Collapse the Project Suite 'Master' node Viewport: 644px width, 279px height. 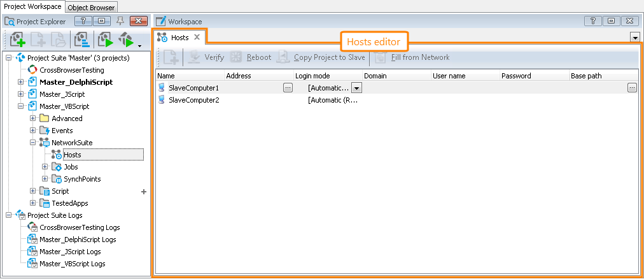[x=9, y=58]
